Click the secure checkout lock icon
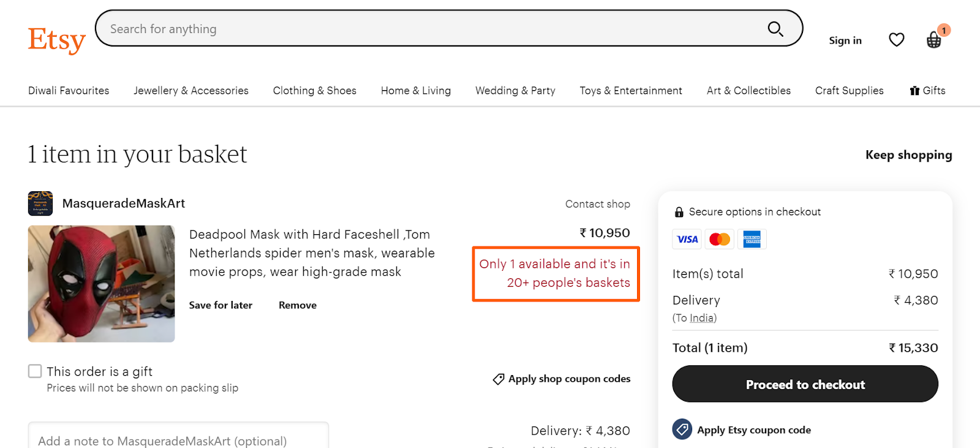Screen dimensions: 980x448 pyautogui.click(x=679, y=211)
